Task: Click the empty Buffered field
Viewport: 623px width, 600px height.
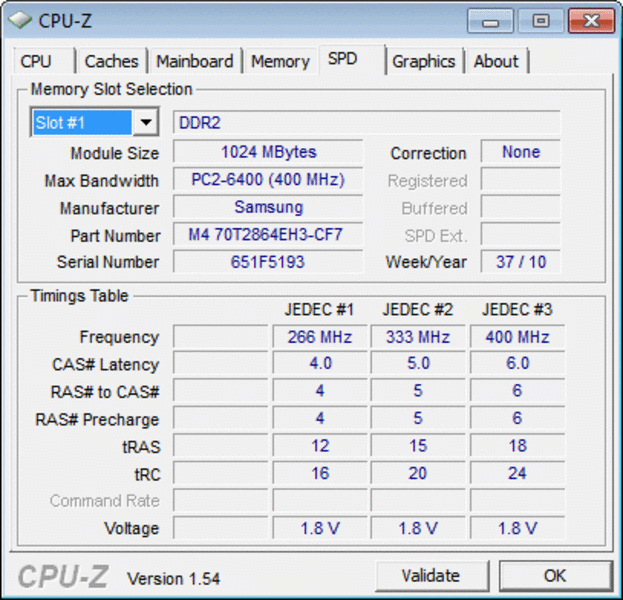Action: pos(521,207)
